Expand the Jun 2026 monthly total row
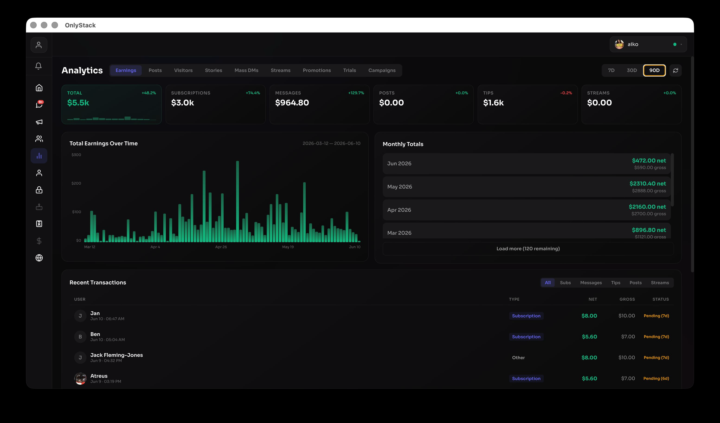The height and width of the screenshot is (423, 720). coord(526,164)
